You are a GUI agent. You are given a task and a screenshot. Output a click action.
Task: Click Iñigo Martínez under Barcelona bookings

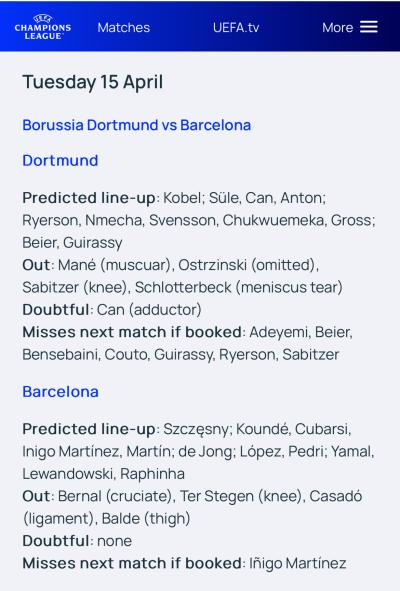pyautogui.click(x=297, y=563)
